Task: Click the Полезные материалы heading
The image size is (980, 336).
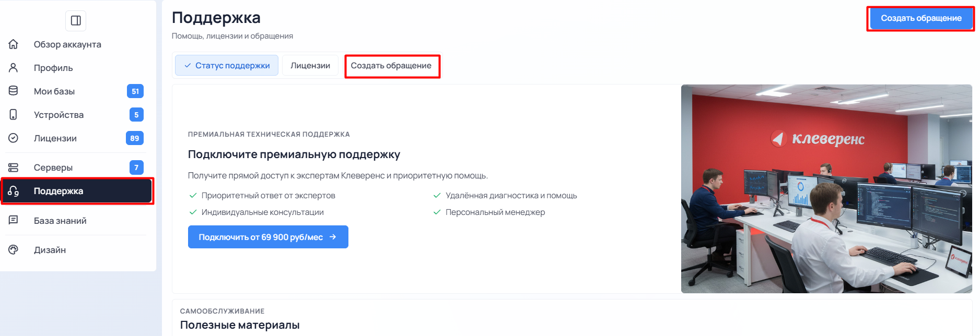Action: point(240,325)
